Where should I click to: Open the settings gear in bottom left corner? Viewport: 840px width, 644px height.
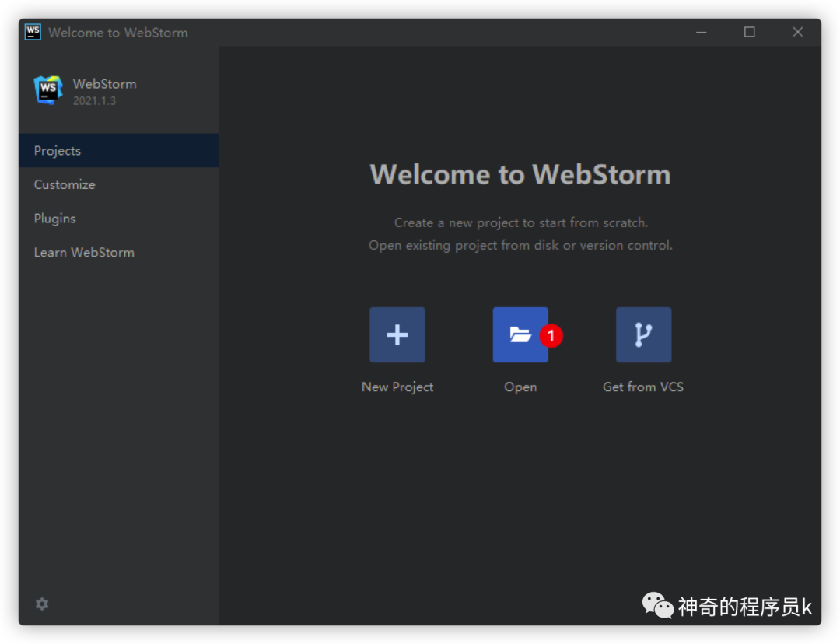[x=41, y=604]
